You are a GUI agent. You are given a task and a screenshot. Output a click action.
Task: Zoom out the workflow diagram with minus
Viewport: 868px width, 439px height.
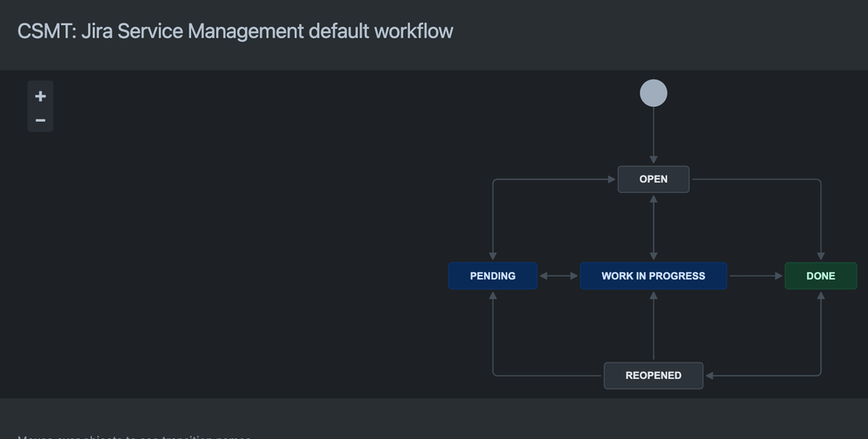click(x=41, y=120)
